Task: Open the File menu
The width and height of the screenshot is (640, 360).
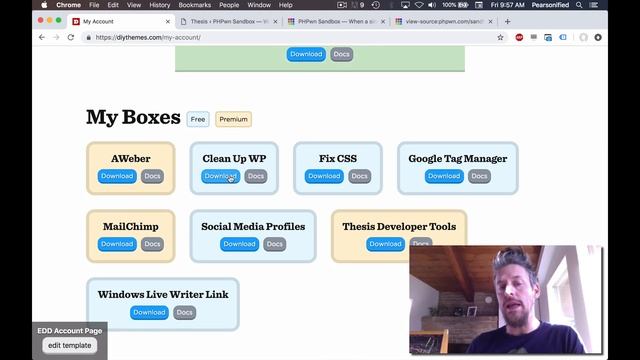Action: click(94, 5)
